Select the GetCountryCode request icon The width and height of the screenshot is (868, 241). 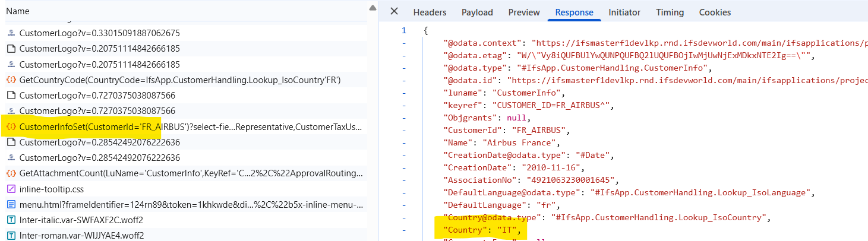click(11, 80)
